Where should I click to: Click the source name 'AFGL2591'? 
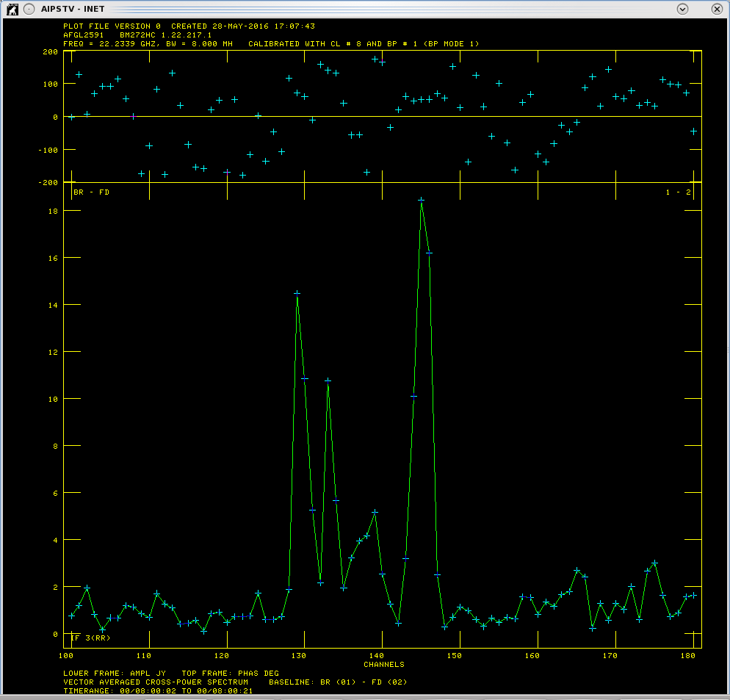pyautogui.click(x=83, y=35)
